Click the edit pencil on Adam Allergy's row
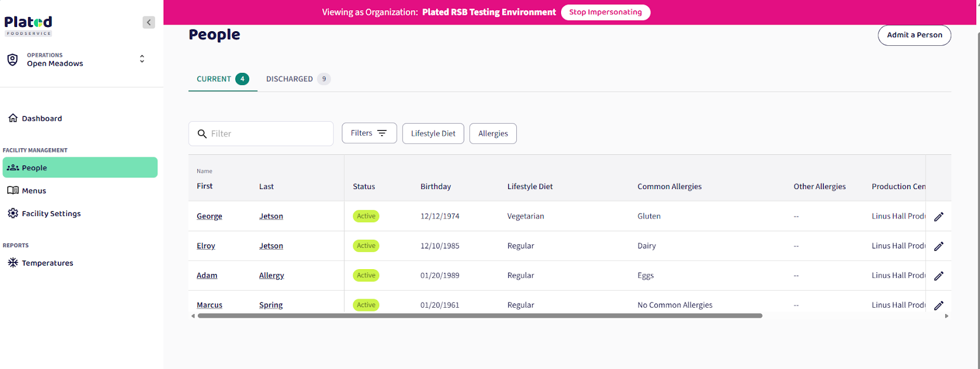Image resolution: width=980 pixels, height=369 pixels. pyautogui.click(x=938, y=276)
